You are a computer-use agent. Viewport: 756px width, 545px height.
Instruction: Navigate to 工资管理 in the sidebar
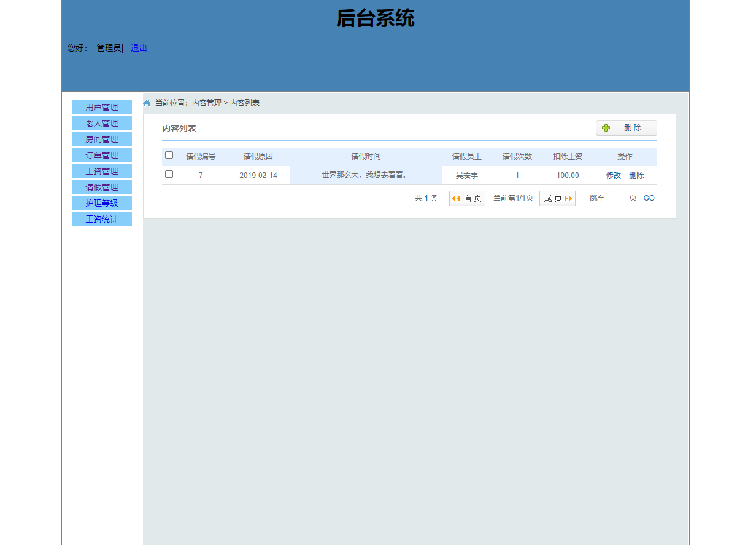click(102, 171)
